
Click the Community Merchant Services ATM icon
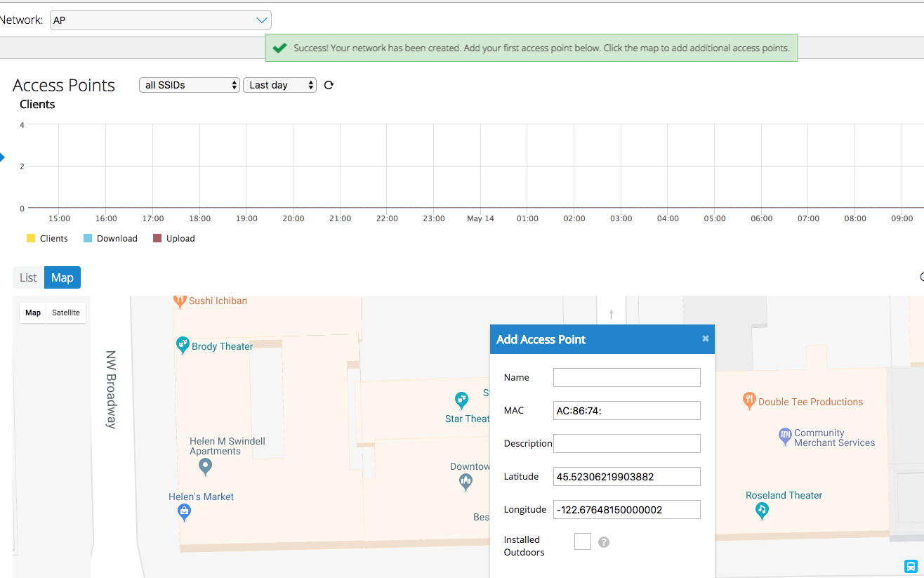[x=785, y=437]
